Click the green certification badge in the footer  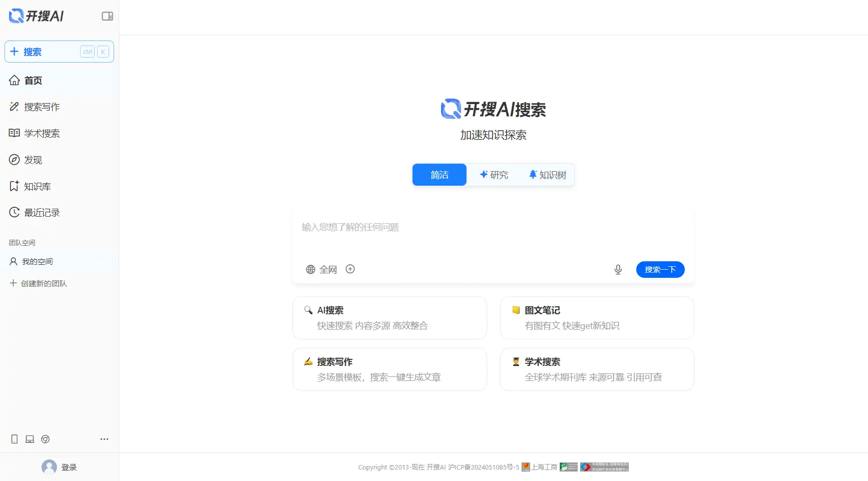569,467
